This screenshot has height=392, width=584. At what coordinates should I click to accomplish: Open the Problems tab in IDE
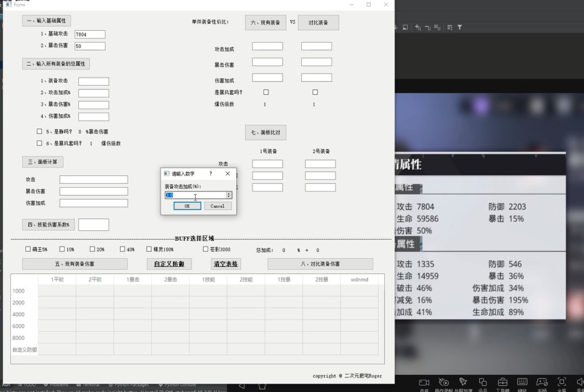(x=56, y=385)
